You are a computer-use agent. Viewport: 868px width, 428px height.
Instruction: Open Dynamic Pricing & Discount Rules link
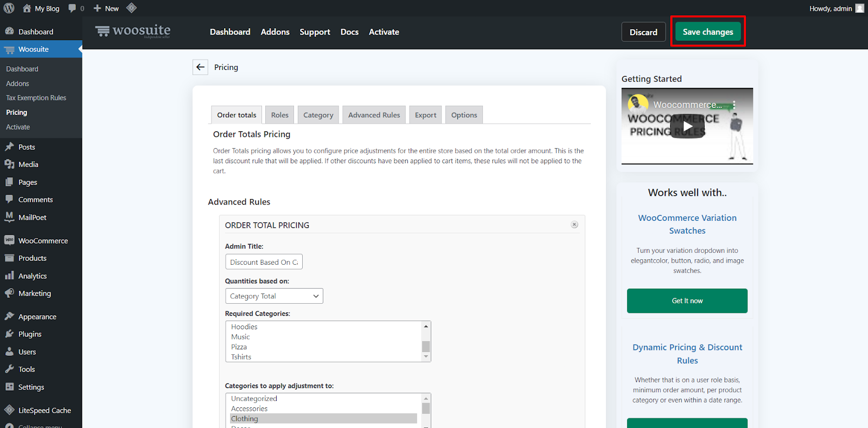[687, 354]
